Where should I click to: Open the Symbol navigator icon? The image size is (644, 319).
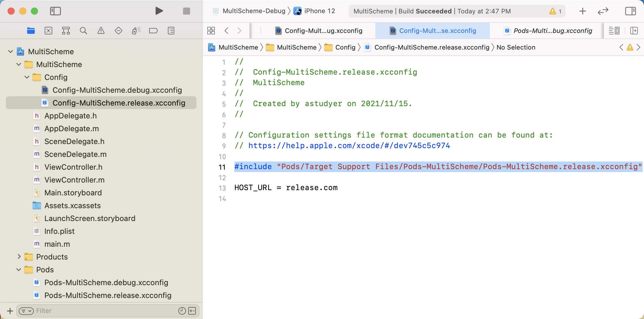(x=66, y=31)
